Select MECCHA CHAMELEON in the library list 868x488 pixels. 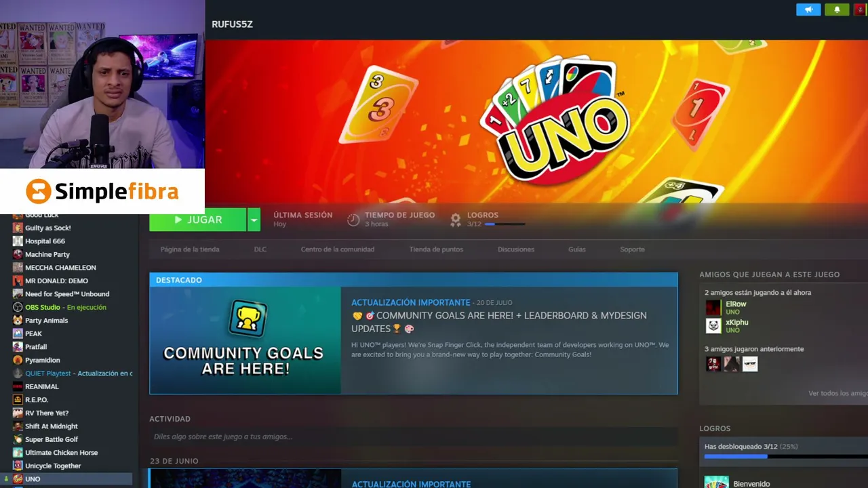tap(60, 268)
